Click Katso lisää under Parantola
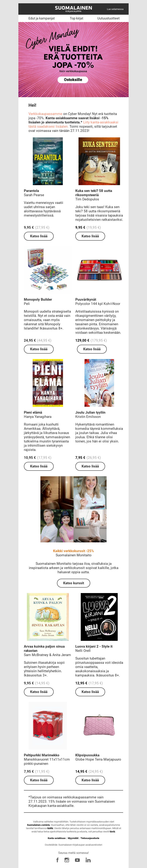Screen dimensions: 147x868 (39, 236)
